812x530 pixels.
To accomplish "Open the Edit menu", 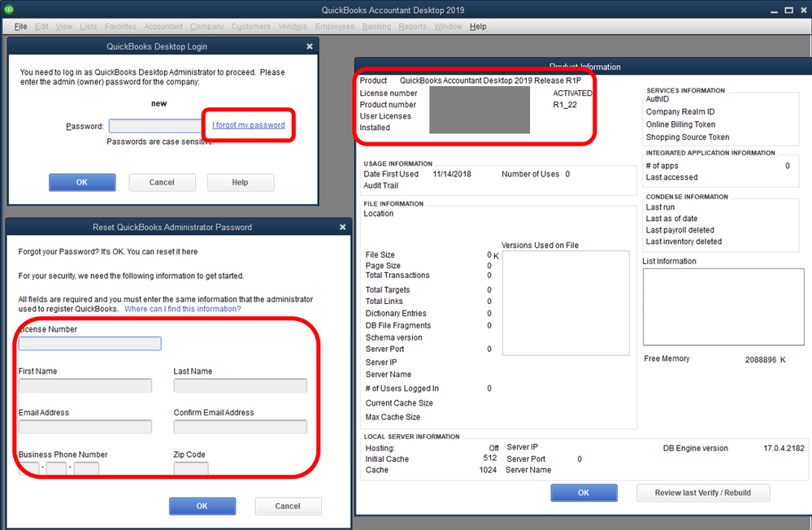I will click(41, 27).
